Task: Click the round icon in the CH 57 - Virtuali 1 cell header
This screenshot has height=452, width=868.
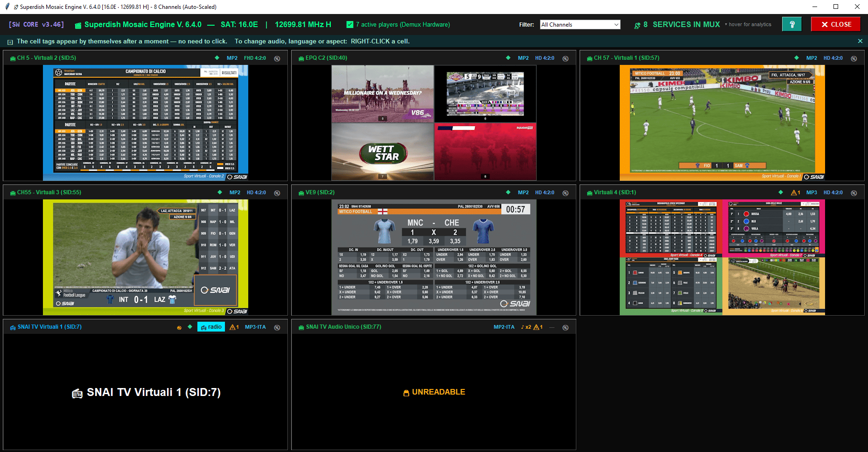Action: (x=854, y=58)
